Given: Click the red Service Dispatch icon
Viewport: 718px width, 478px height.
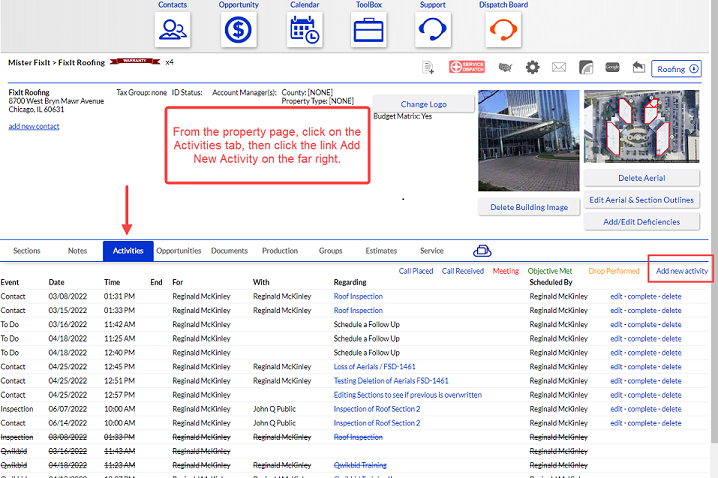Looking at the screenshot, I should (467, 67).
